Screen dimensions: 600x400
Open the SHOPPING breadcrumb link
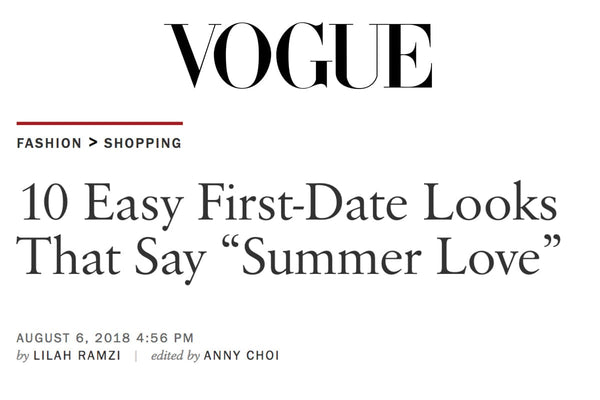click(x=142, y=143)
